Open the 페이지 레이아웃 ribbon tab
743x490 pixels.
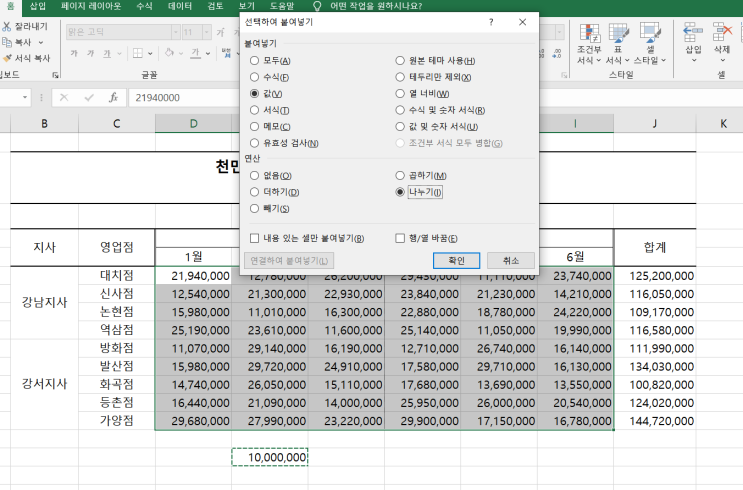91,6
